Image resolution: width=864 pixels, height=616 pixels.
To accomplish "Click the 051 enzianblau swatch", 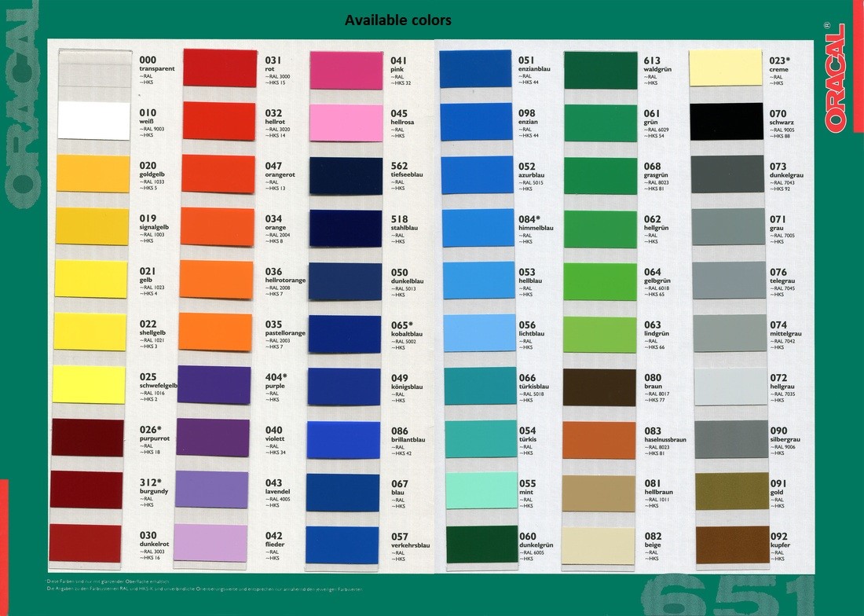I will click(475, 69).
